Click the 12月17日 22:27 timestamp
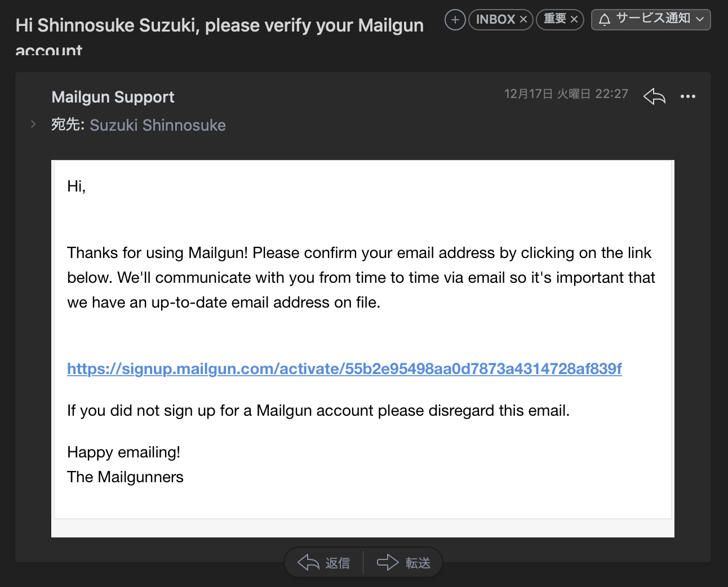 pos(566,94)
